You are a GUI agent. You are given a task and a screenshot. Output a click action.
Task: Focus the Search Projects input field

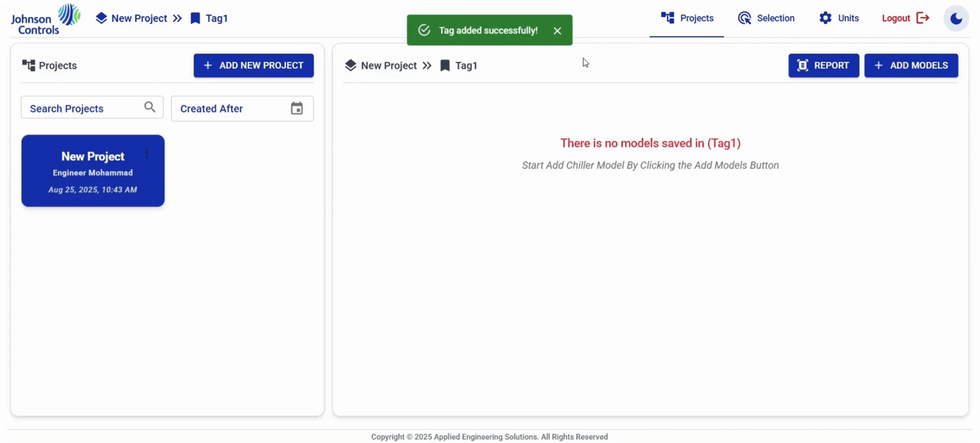[x=92, y=108]
